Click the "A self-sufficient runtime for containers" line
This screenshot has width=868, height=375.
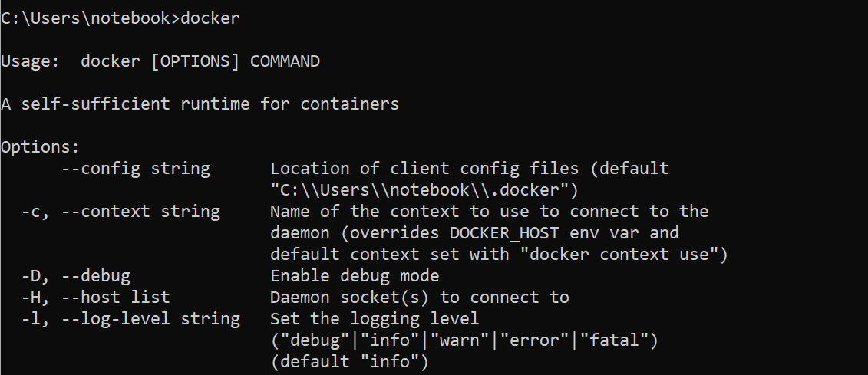point(200,104)
